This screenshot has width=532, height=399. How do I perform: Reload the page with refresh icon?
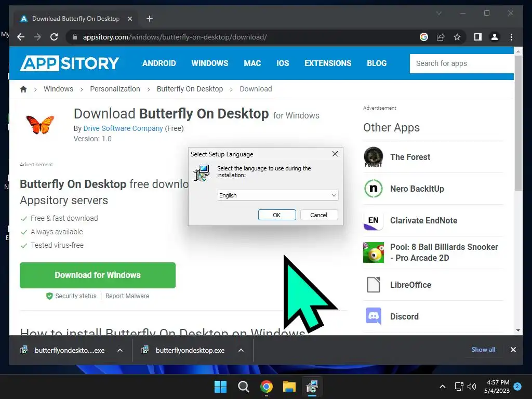click(54, 37)
